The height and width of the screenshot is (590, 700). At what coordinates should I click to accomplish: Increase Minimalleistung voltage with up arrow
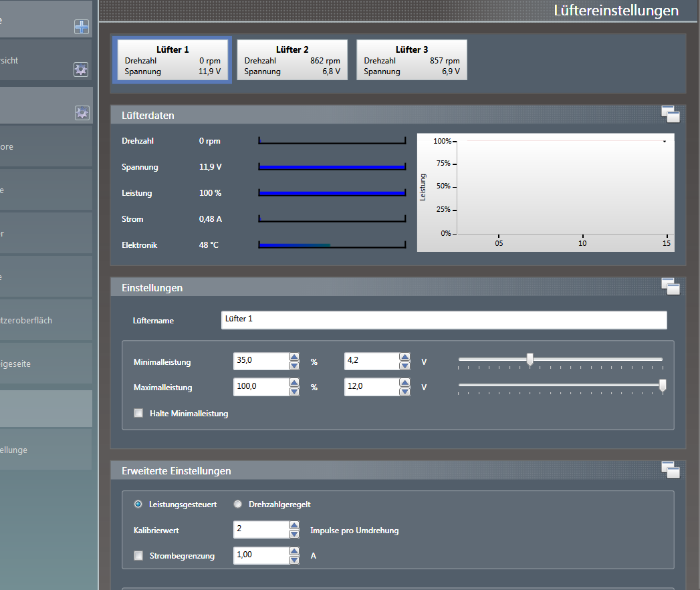404,357
